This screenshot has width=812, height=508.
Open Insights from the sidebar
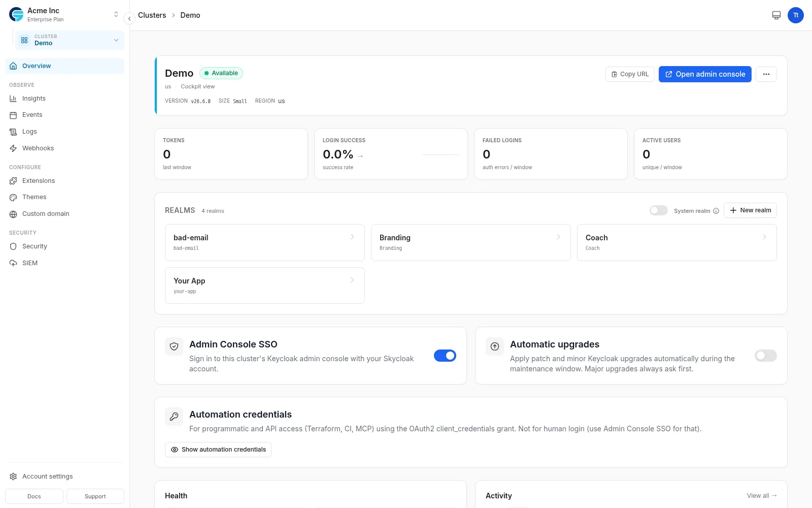pos(64,99)
